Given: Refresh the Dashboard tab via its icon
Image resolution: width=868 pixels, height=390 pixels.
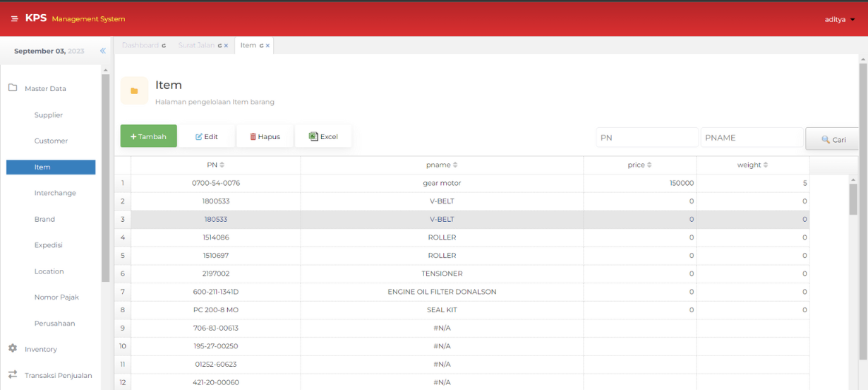Looking at the screenshot, I should [164, 46].
